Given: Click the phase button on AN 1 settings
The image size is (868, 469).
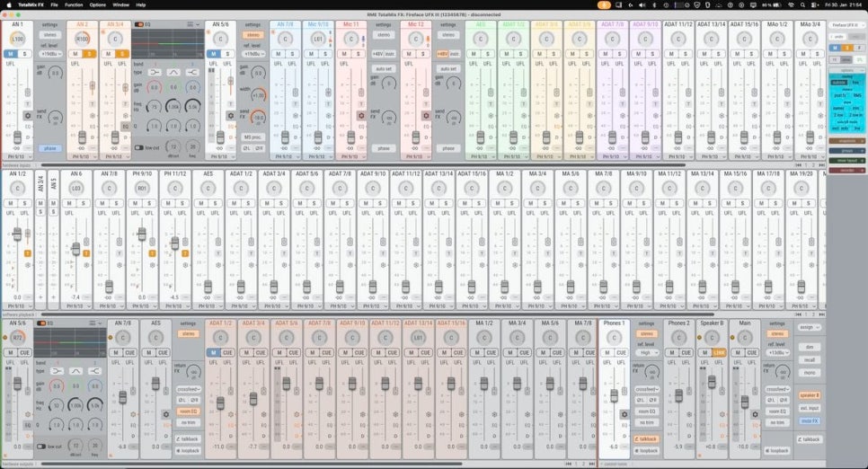Looking at the screenshot, I should (x=49, y=148).
